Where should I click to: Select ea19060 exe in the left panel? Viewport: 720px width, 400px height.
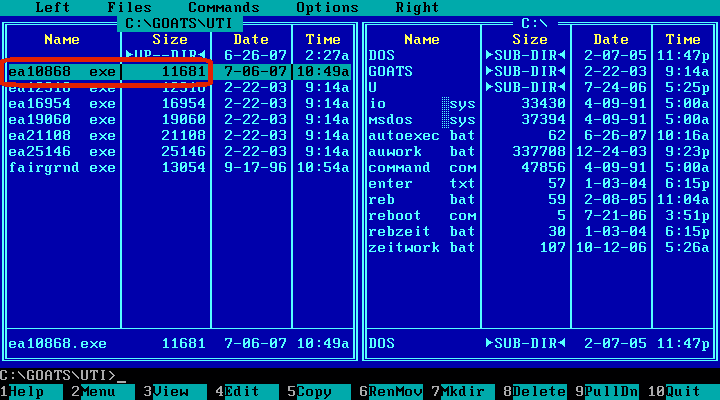179,120
